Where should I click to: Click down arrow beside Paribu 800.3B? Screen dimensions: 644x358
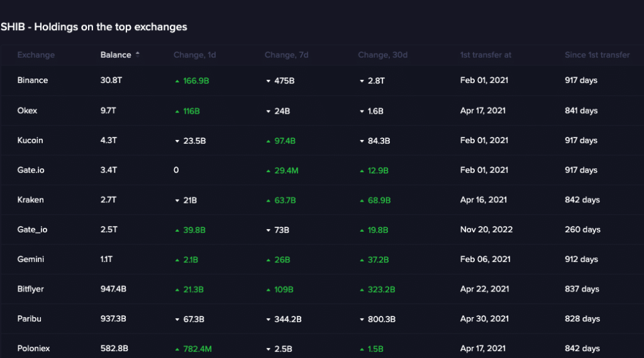[x=362, y=319]
